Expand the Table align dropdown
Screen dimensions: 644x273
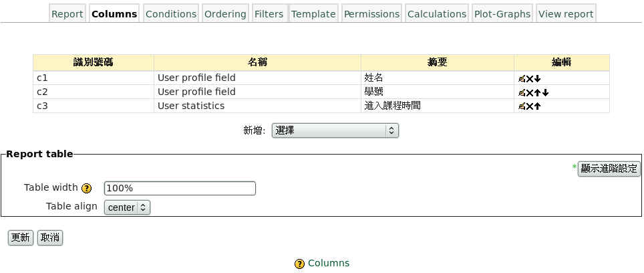[x=127, y=207]
